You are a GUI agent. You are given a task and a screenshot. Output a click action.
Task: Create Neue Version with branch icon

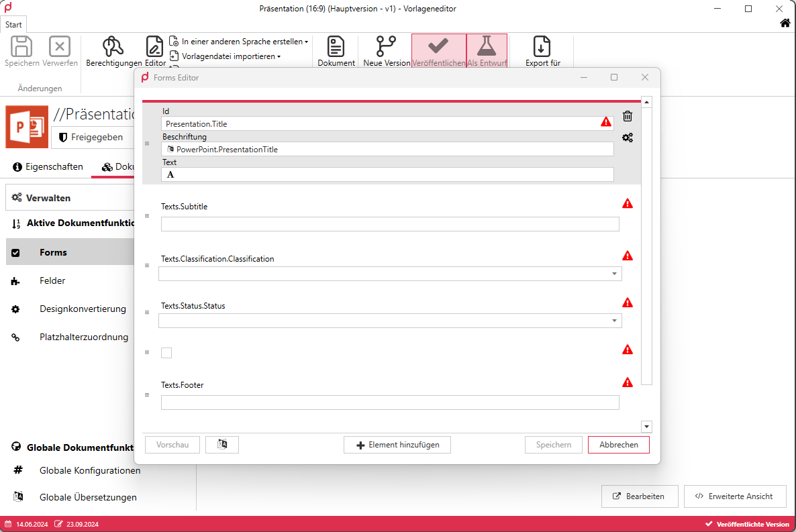click(x=387, y=46)
